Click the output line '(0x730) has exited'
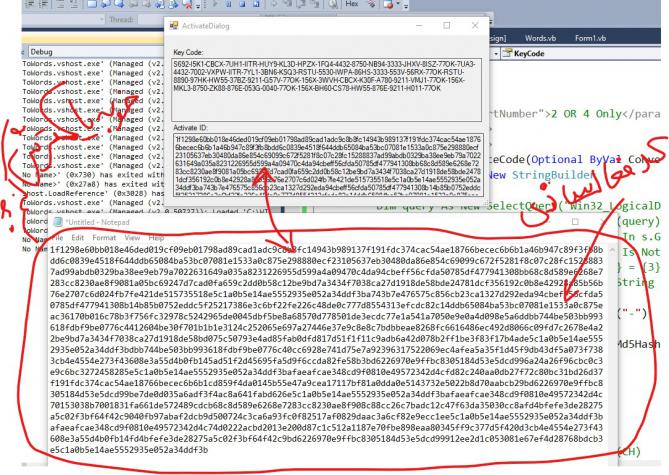 tap(93, 175)
